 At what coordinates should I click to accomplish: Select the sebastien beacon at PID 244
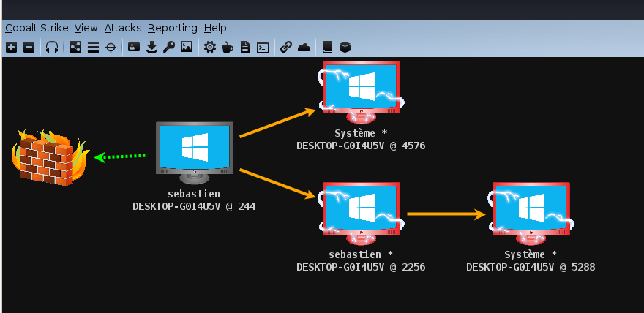[x=194, y=151]
